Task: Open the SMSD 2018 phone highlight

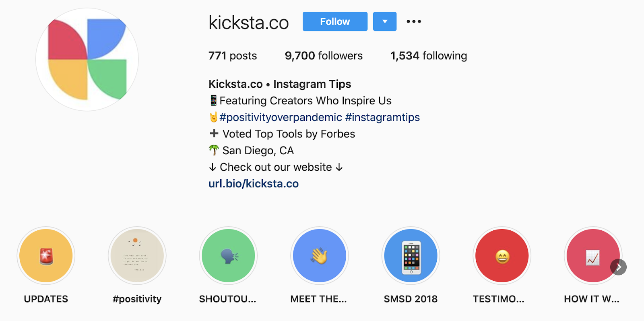Action: click(411, 256)
